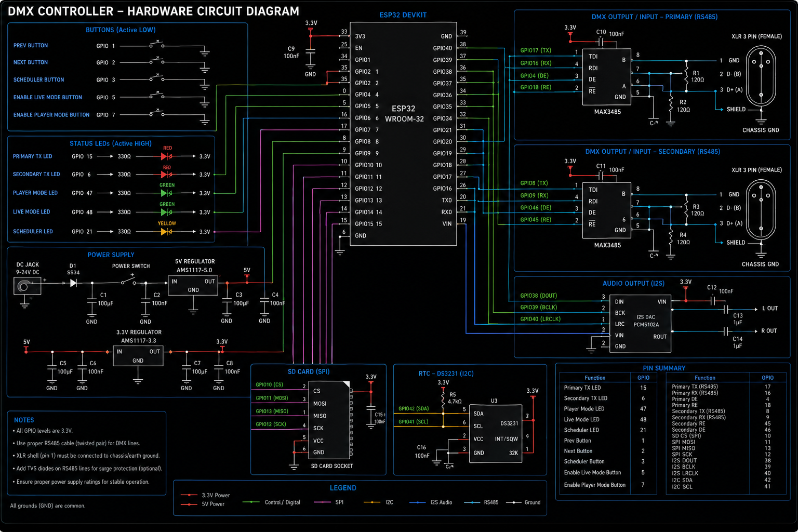
Task: Click the ESP32 WROOM-32 module label
Action: coord(404,114)
